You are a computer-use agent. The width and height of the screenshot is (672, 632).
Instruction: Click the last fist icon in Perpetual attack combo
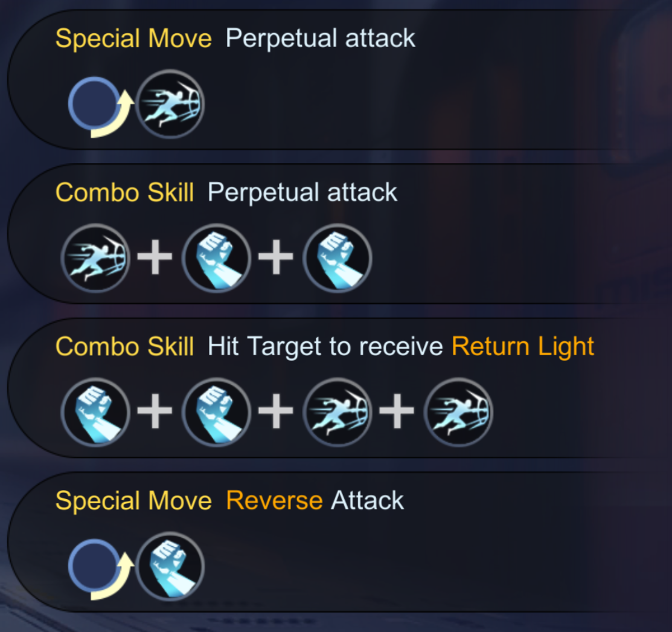tap(338, 257)
